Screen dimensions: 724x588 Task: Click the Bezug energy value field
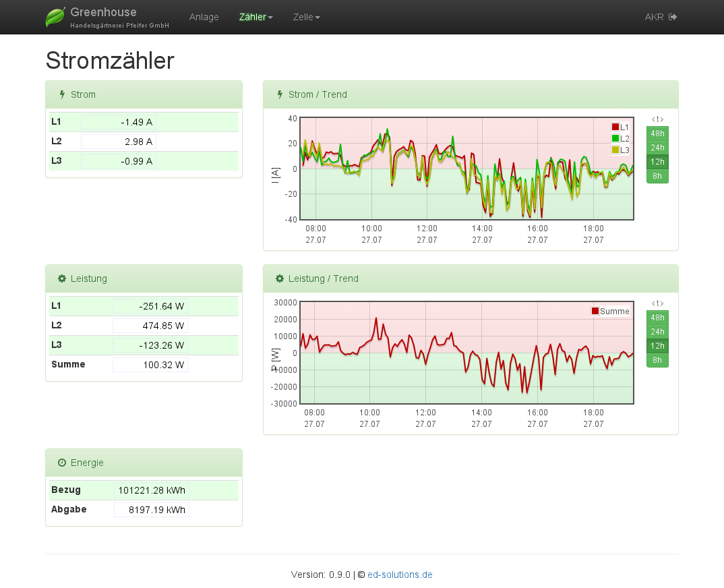[x=152, y=490]
